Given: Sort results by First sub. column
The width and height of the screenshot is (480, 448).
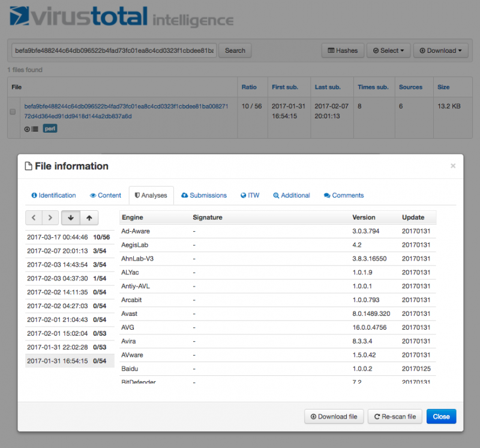Looking at the screenshot, I should pos(285,87).
